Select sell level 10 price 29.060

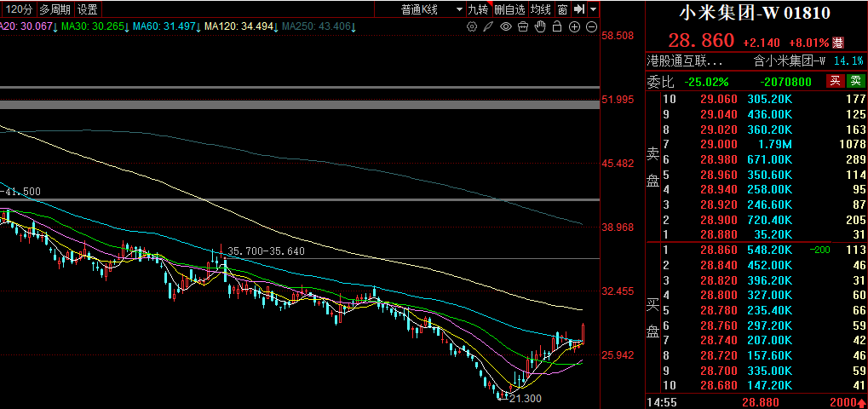pos(717,99)
